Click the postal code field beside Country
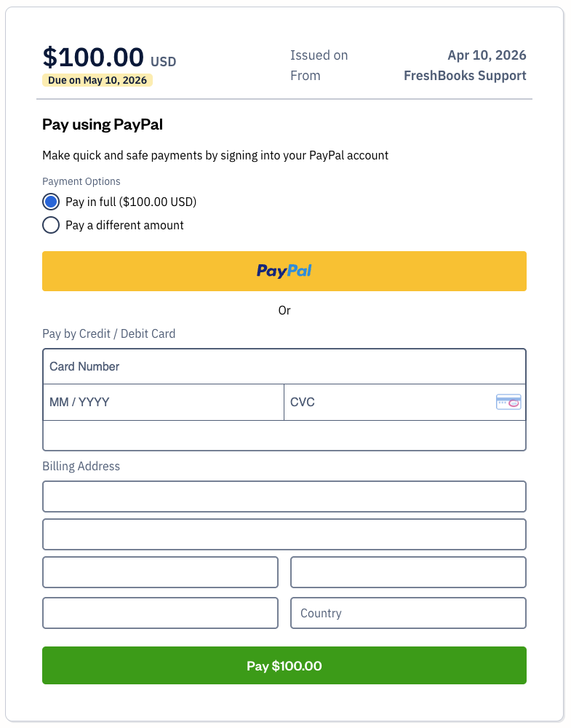Screen dimensions: 571x728 (x=160, y=613)
